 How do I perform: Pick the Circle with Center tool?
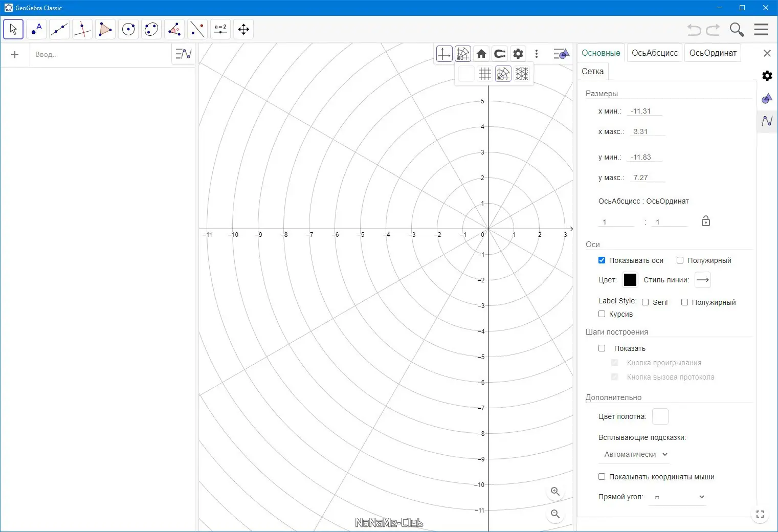[128, 29]
